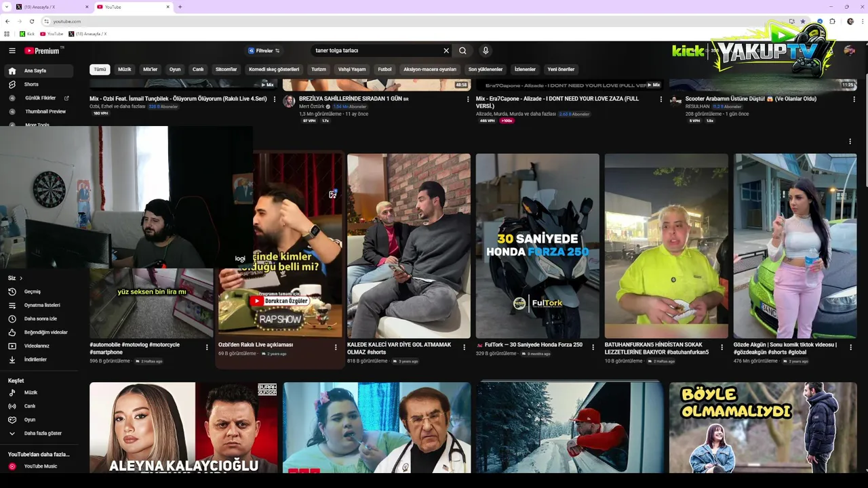
Task: Click the search field containing taner tolga tarlacı
Action: [x=376, y=51]
